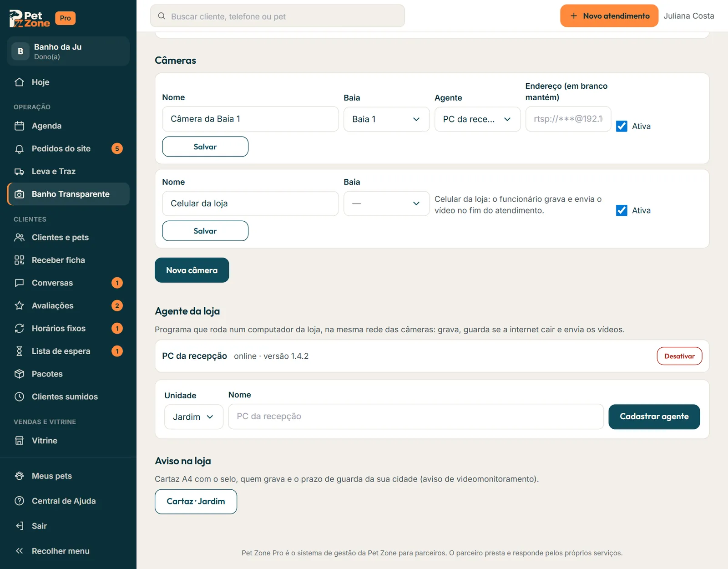
Task: Expand the Baia 1 dropdown
Action: coord(386,119)
